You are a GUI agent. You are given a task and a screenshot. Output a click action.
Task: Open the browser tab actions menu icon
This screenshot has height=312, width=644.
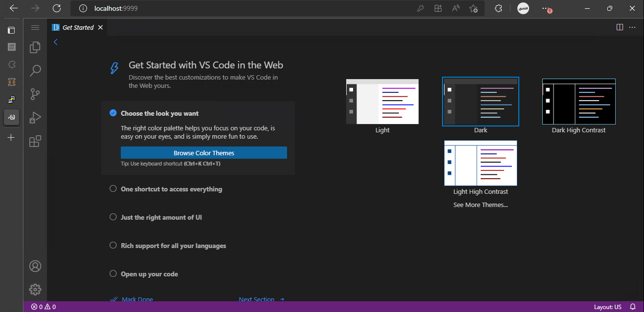click(12, 30)
